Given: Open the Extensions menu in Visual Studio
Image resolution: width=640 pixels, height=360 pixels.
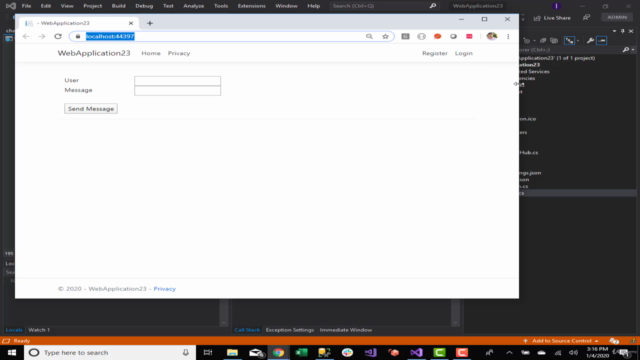Looking at the screenshot, I should click(x=251, y=6).
